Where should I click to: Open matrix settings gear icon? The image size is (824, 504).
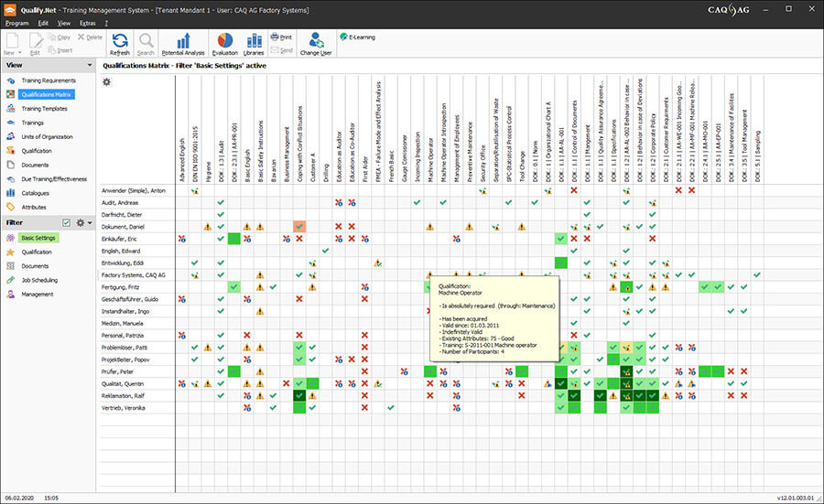pos(107,82)
